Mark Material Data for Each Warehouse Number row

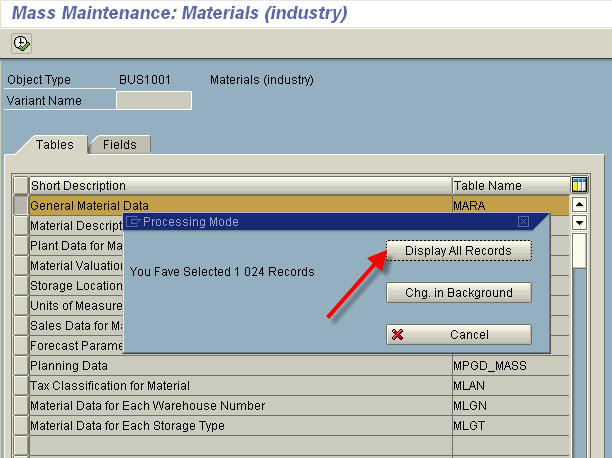21,405
